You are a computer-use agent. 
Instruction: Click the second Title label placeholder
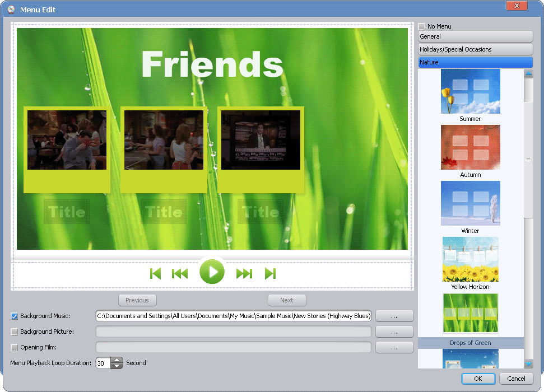click(164, 212)
